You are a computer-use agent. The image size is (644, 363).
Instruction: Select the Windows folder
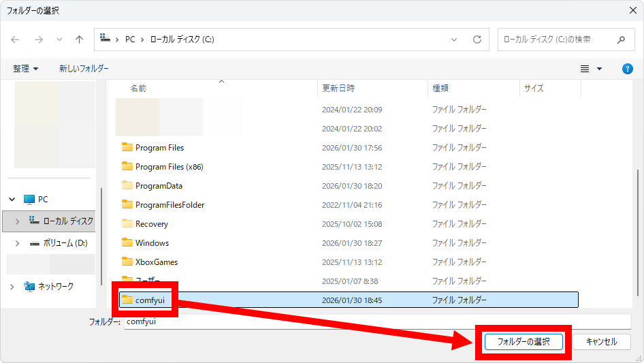click(x=152, y=242)
